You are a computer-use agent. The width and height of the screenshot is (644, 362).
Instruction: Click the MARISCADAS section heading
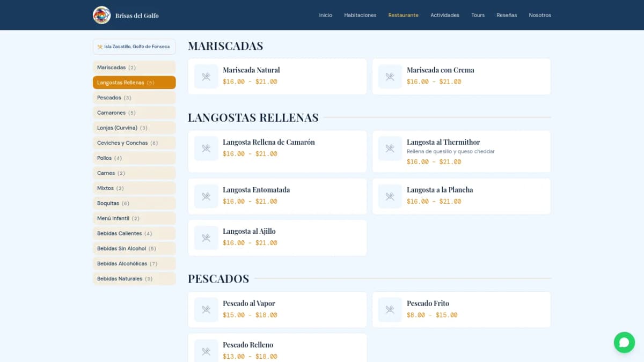click(x=225, y=46)
